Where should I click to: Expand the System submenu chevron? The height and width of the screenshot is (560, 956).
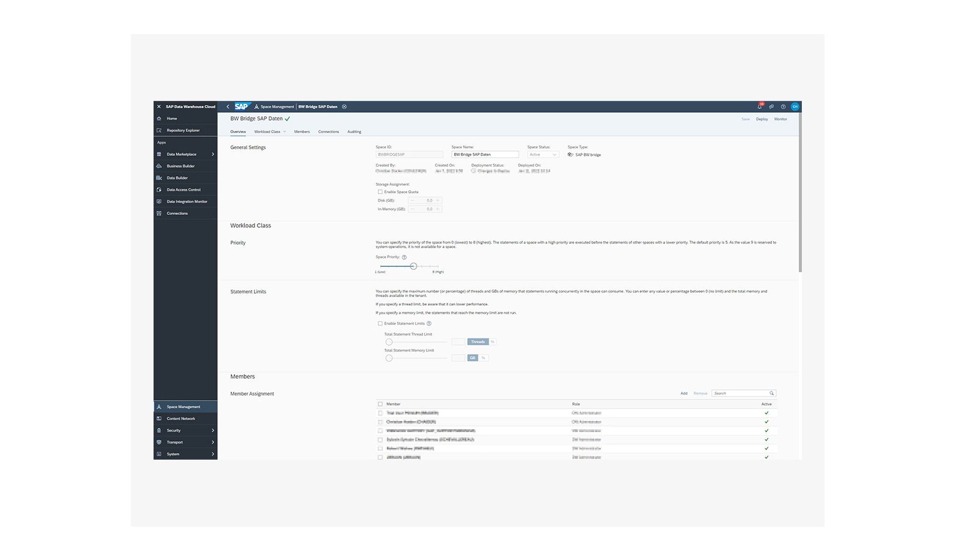pyautogui.click(x=213, y=454)
